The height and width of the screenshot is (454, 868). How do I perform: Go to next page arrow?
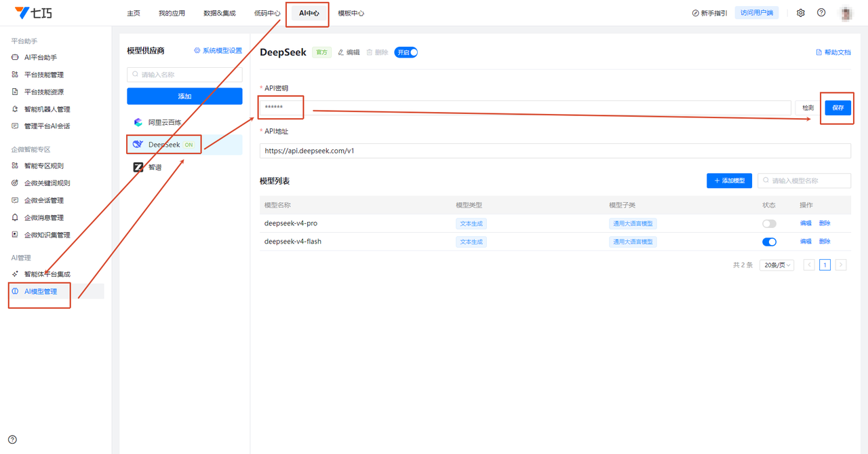(x=841, y=265)
